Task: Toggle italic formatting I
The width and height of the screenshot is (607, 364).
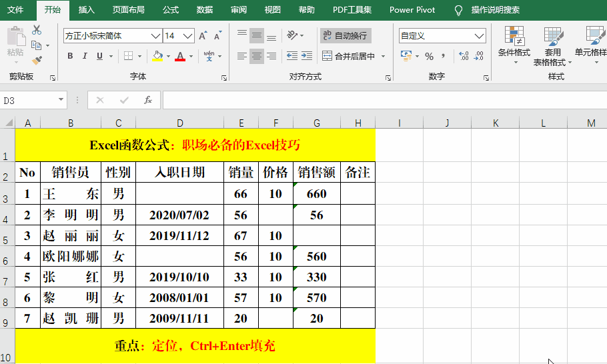Action: pos(85,56)
